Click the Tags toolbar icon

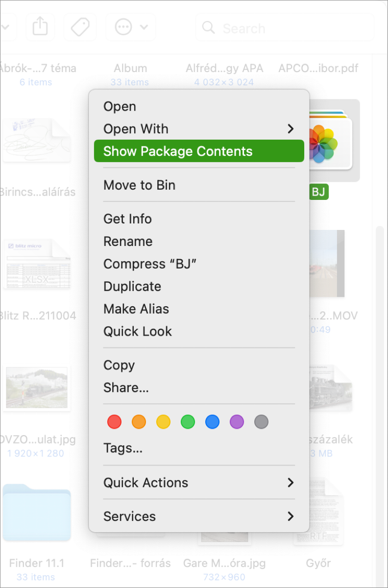coord(80,27)
